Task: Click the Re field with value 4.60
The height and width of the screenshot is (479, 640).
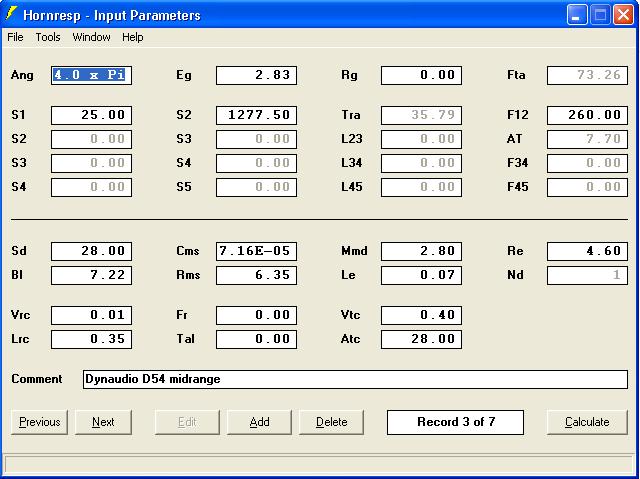Action: point(587,251)
